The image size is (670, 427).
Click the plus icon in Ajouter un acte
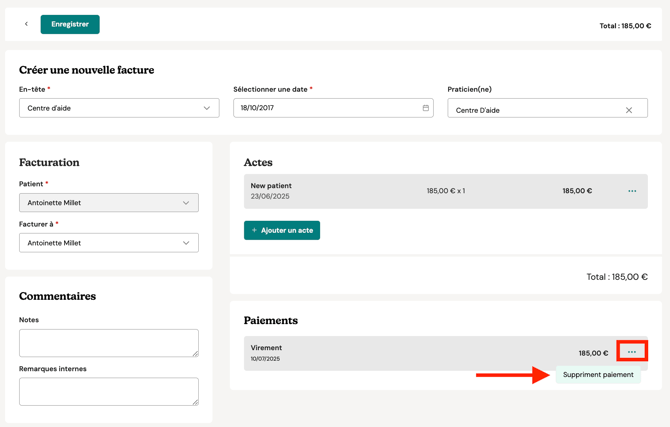(254, 230)
